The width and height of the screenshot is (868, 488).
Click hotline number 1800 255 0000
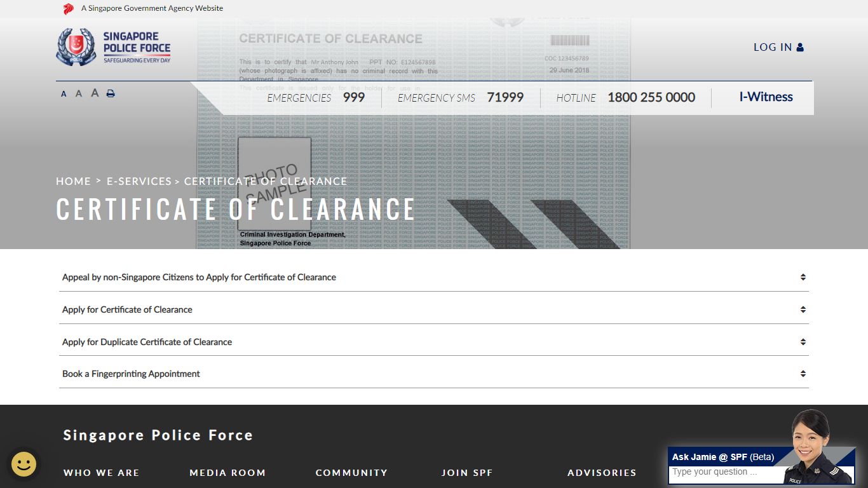651,97
